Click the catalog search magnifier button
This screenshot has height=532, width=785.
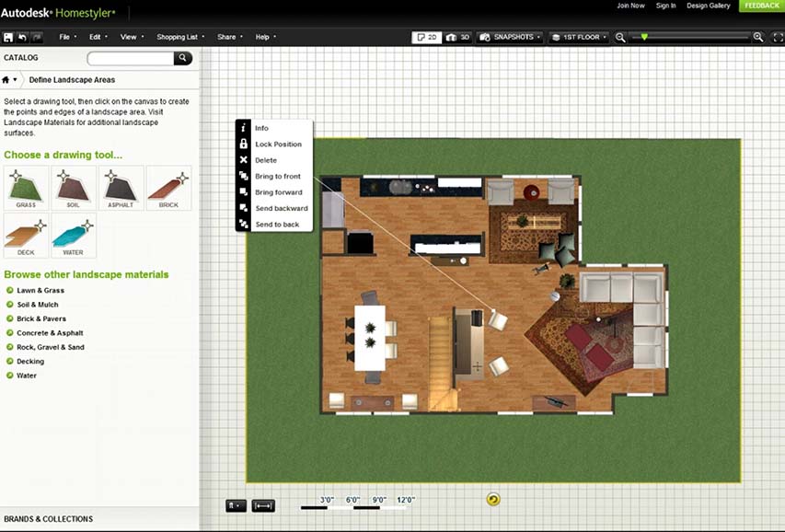click(183, 58)
